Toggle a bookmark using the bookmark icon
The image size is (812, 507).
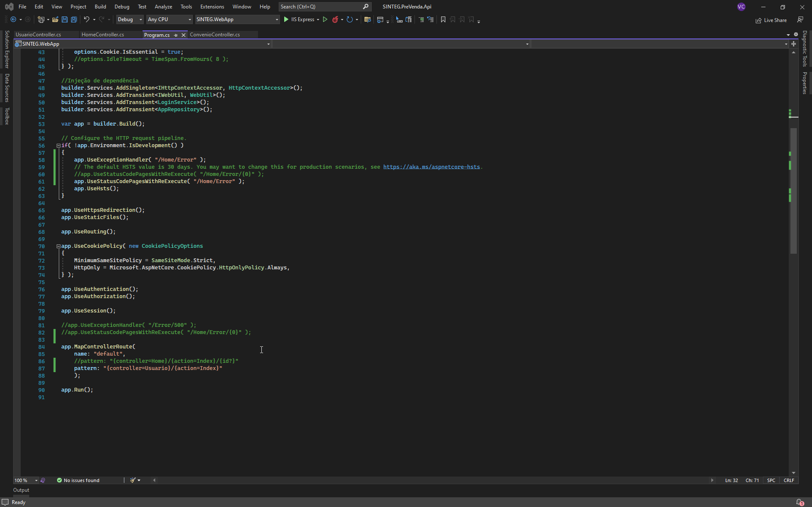click(x=443, y=19)
